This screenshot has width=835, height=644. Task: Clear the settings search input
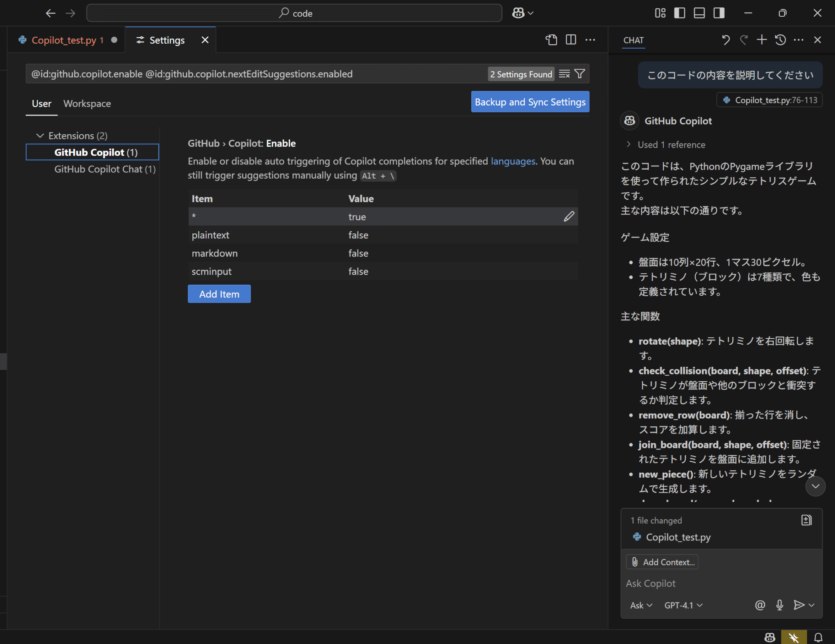[564, 74]
